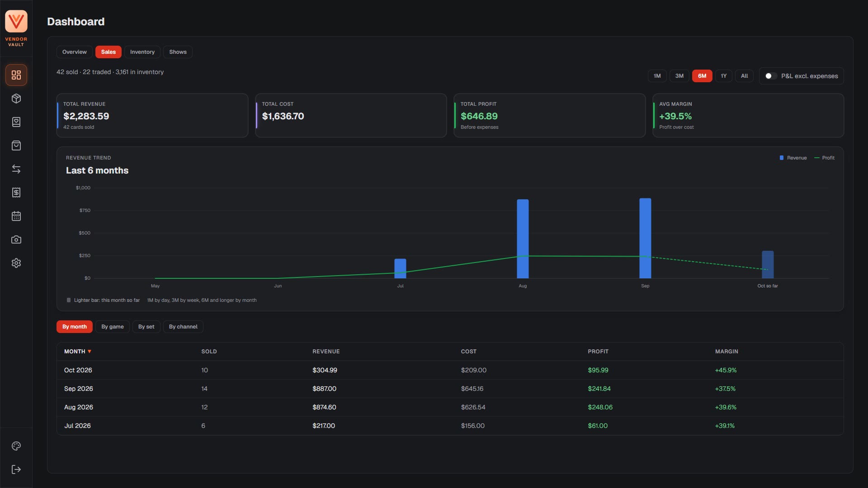The height and width of the screenshot is (488, 868).
Task: Click the SOLD column header
Action: pos(209,352)
